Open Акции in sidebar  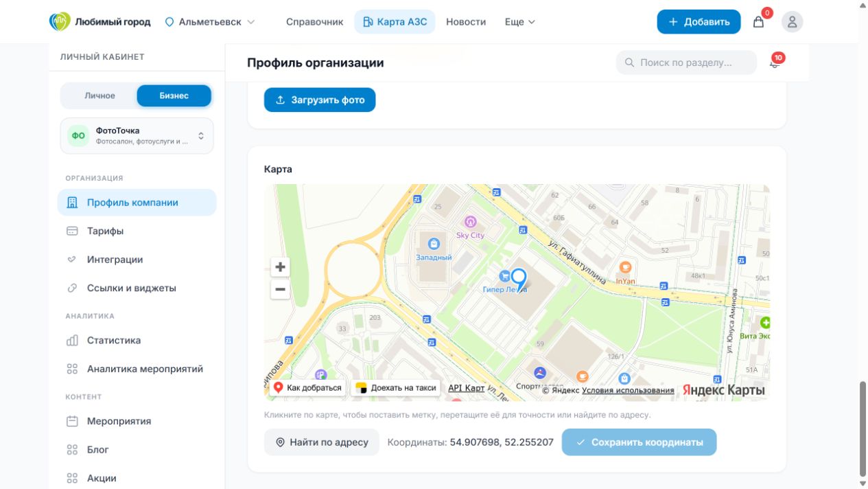[137, 478]
